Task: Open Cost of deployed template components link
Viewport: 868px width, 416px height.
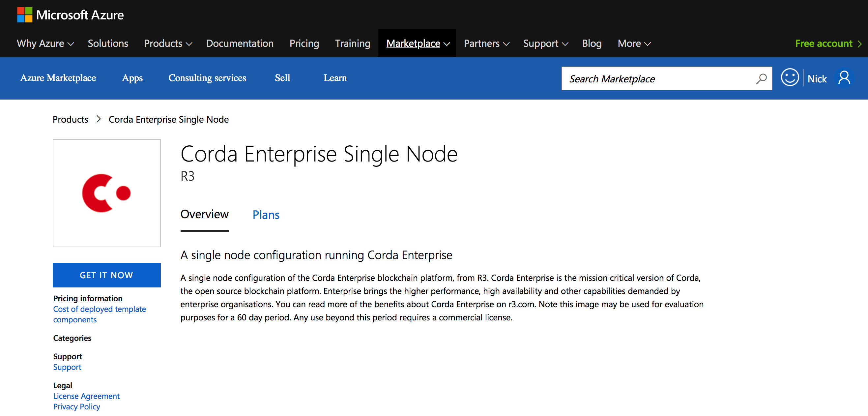Action: 99,314
